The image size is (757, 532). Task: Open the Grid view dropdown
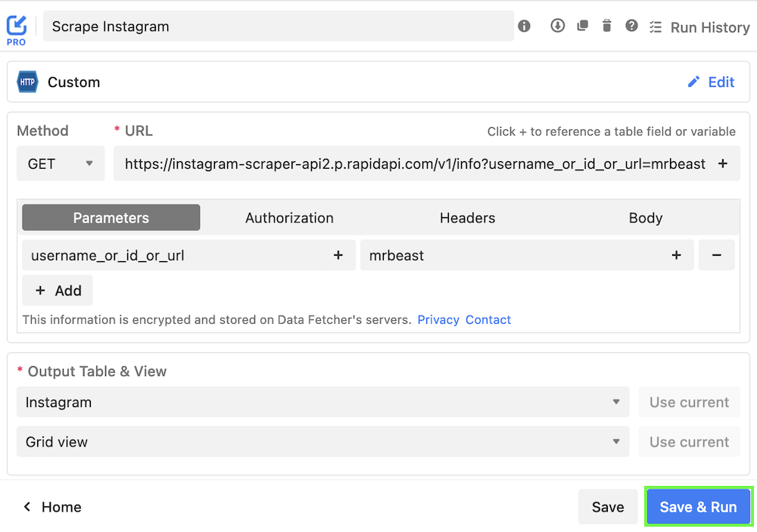[x=322, y=441]
